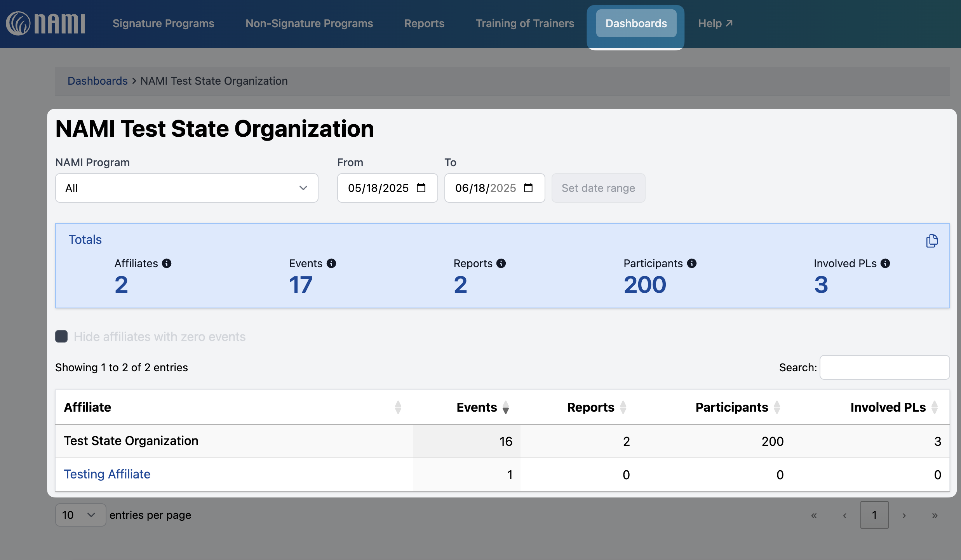Go to first page of results

pyautogui.click(x=814, y=515)
